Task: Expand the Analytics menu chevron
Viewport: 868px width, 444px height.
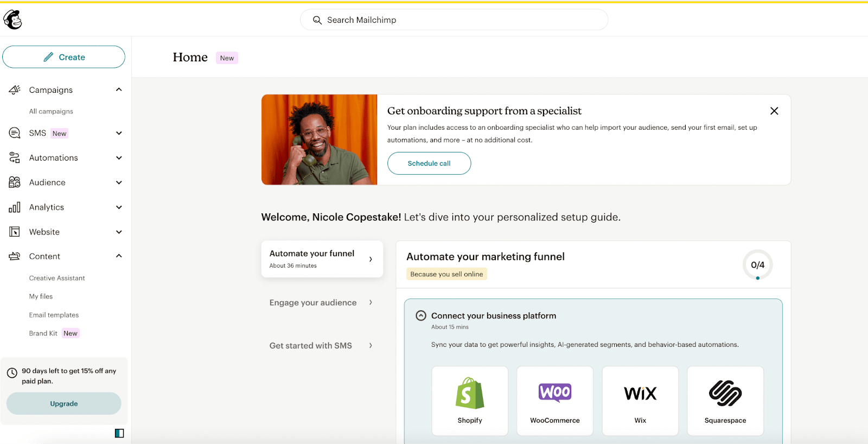Action: tap(119, 207)
